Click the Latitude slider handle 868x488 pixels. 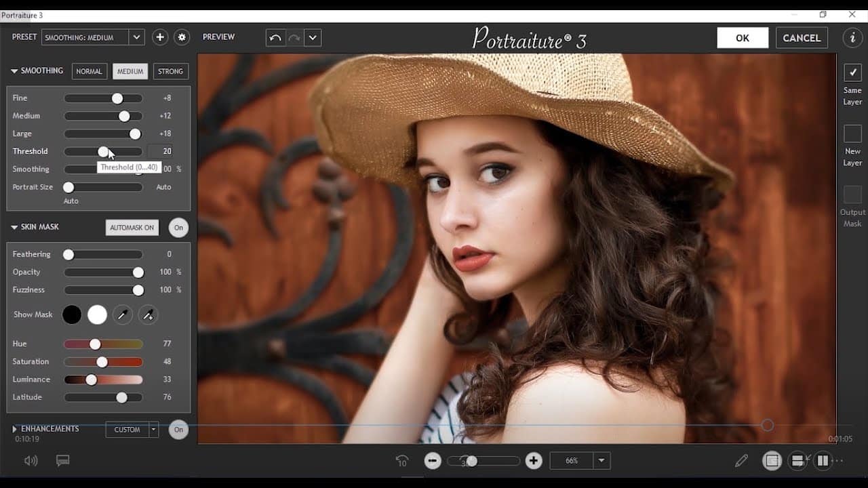coord(121,397)
